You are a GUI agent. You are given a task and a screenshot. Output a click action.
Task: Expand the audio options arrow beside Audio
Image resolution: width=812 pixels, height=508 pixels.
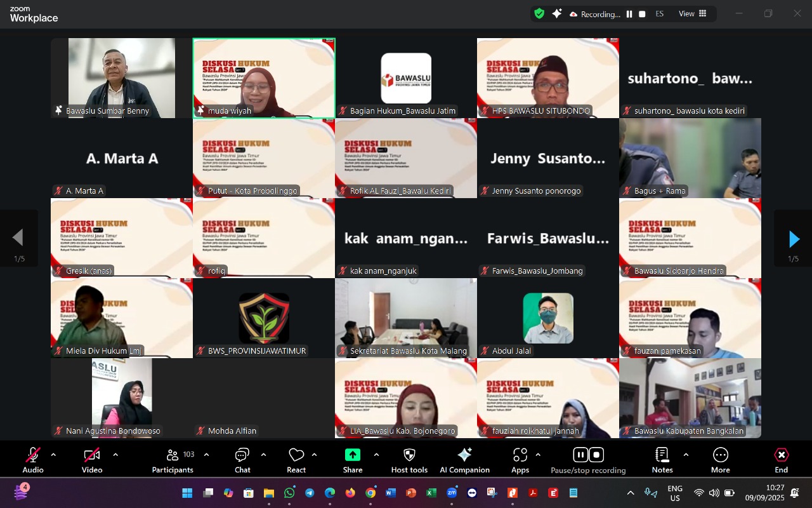click(53, 455)
